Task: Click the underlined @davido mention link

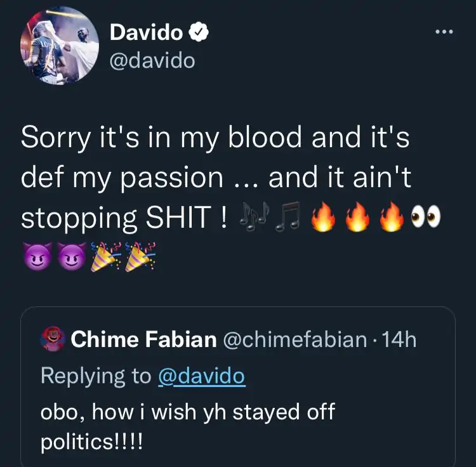Action: tap(201, 376)
